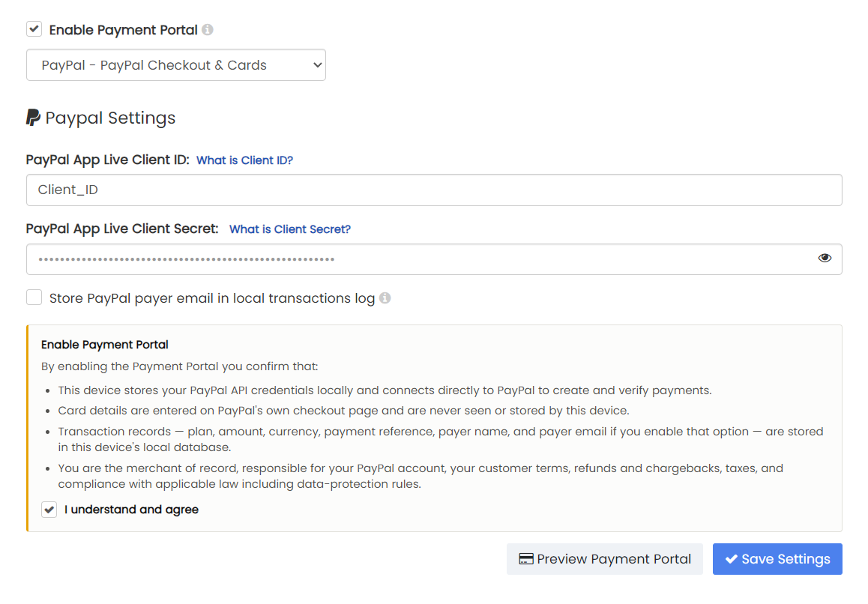Focus the PayPal App Live Client Secret field
This screenshot has width=868, height=604.
coord(434,259)
